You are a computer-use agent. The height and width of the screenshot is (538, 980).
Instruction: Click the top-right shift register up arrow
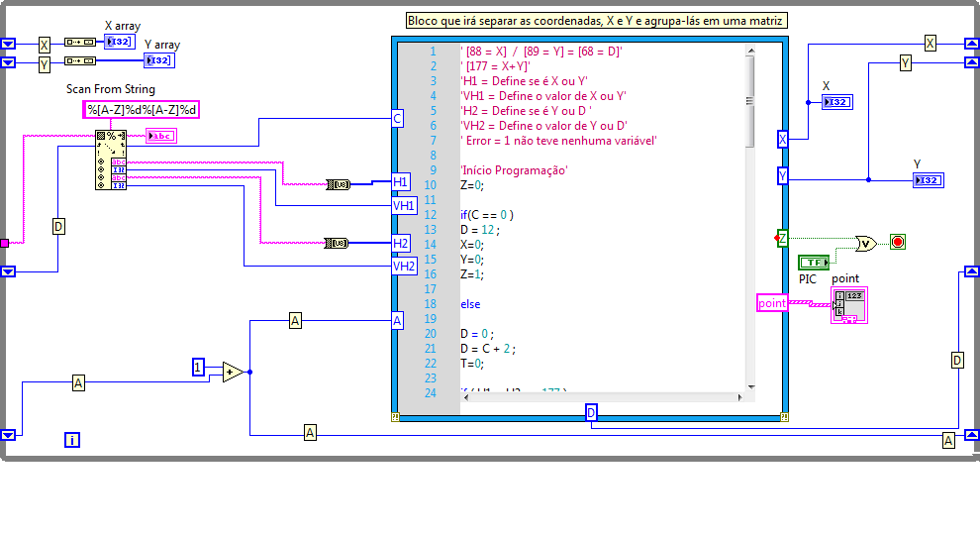[971, 44]
